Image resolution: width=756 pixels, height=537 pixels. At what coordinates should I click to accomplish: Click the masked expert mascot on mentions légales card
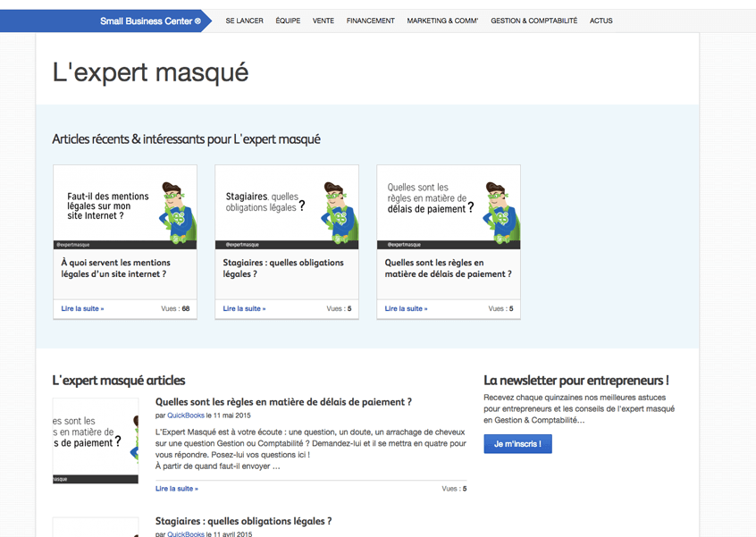[178, 212]
